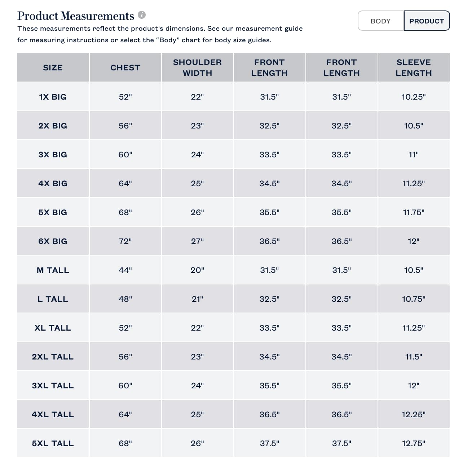The image size is (476, 462).
Task: Click the SIZE column header
Action: (x=53, y=67)
